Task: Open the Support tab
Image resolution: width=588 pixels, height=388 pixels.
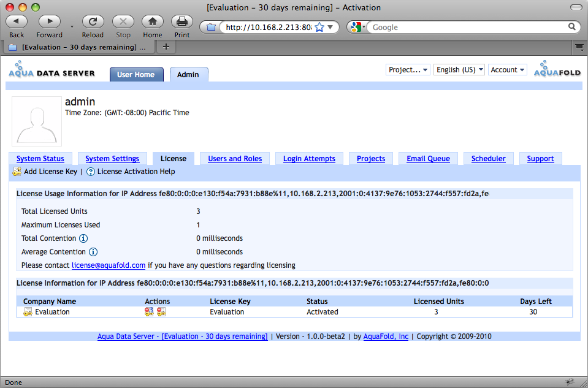Action: click(x=540, y=159)
